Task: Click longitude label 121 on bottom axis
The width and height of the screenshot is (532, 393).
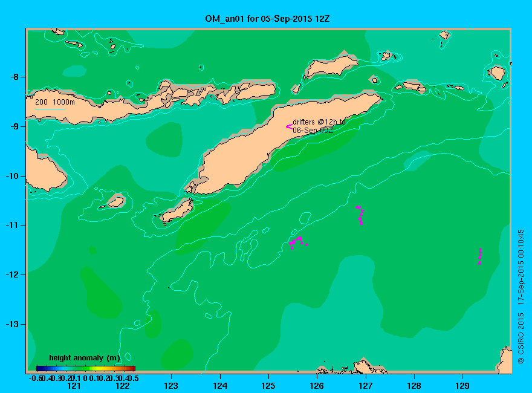Action: tap(74, 386)
